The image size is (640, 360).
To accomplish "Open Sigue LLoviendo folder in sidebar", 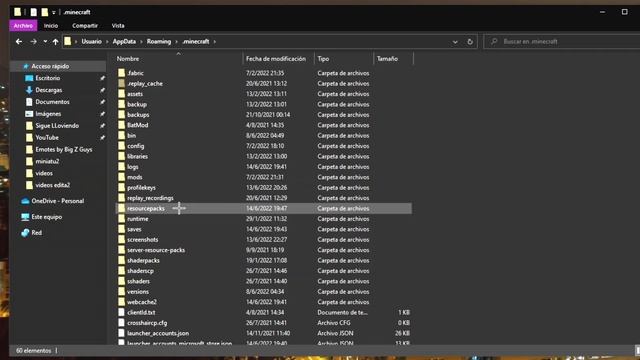I will point(57,126).
